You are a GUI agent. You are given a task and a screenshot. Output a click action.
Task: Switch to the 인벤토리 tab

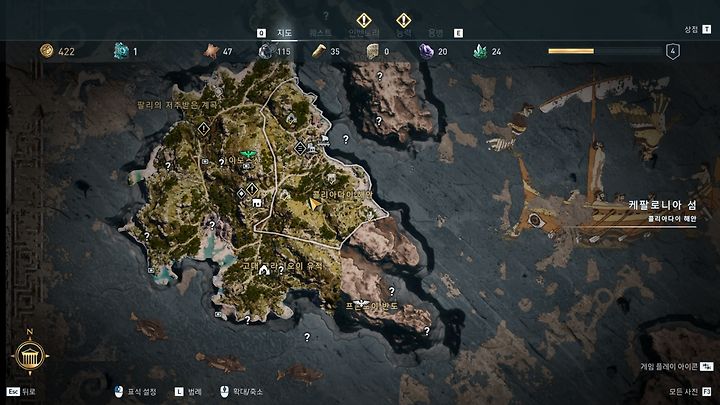tap(364, 33)
